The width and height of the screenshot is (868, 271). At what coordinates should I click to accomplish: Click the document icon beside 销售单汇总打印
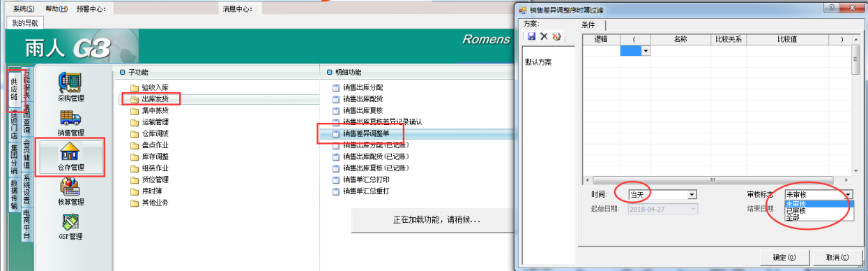(x=335, y=180)
